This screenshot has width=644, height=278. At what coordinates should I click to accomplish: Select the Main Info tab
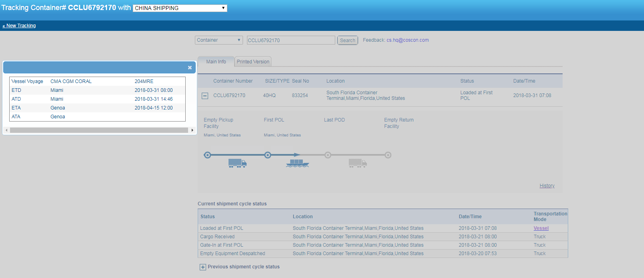coord(216,62)
